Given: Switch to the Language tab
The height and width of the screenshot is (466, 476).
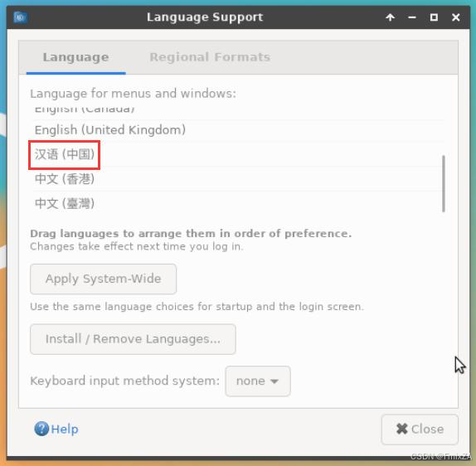Looking at the screenshot, I should point(76,57).
